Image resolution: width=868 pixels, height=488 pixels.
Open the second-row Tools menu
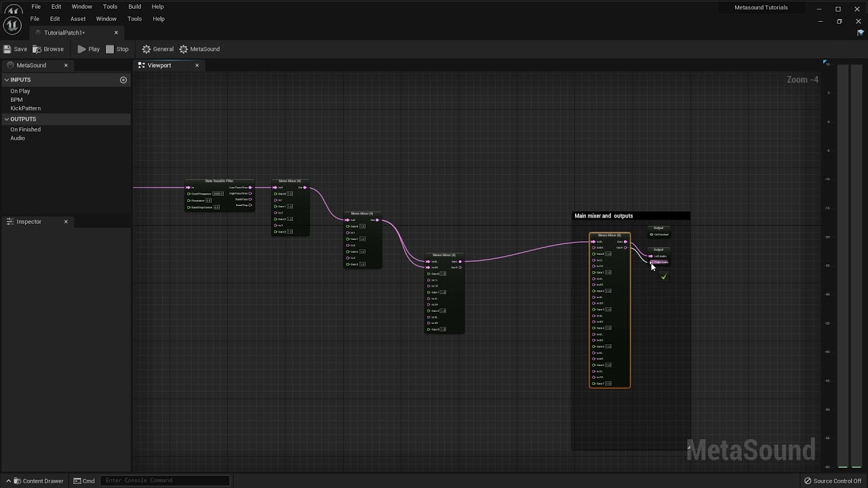pos(134,19)
